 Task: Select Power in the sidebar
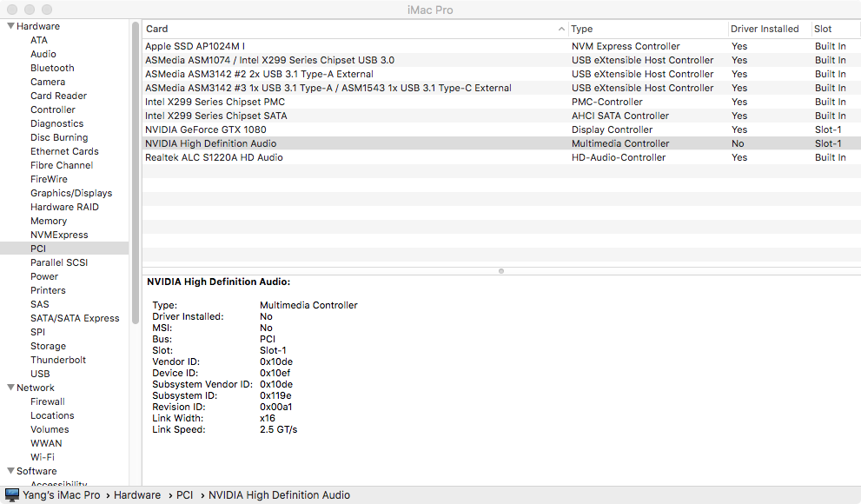pyautogui.click(x=44, y=276)
